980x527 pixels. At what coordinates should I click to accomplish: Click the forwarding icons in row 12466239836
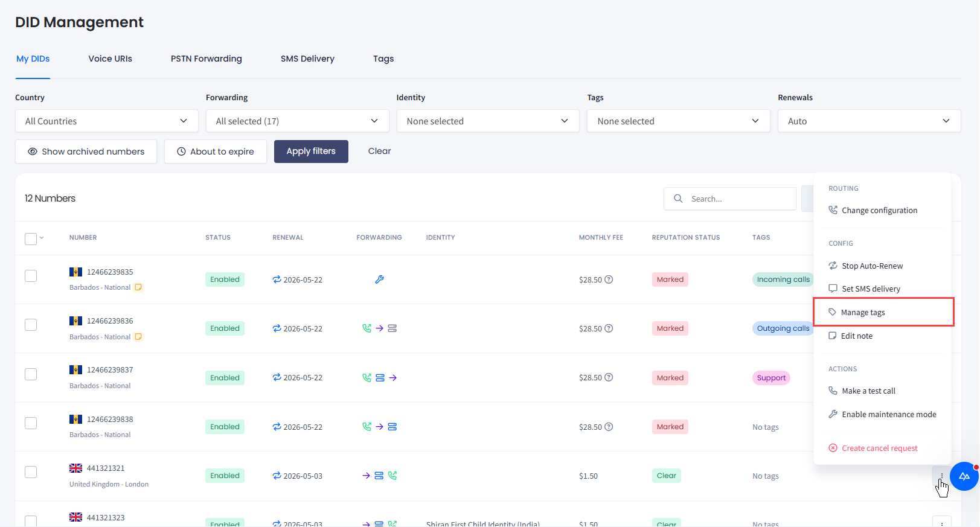click(379, 328)
